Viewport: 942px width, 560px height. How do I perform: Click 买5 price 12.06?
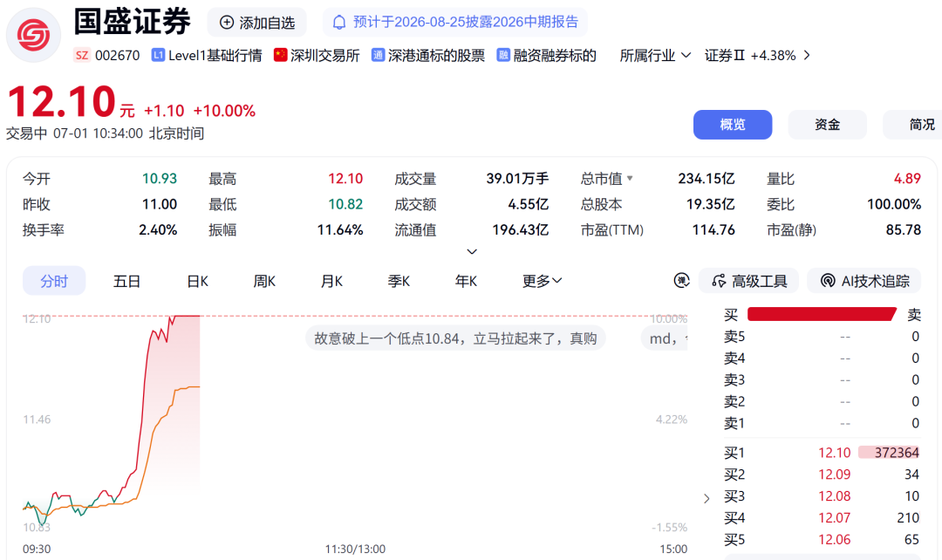(x=834, y=539)
